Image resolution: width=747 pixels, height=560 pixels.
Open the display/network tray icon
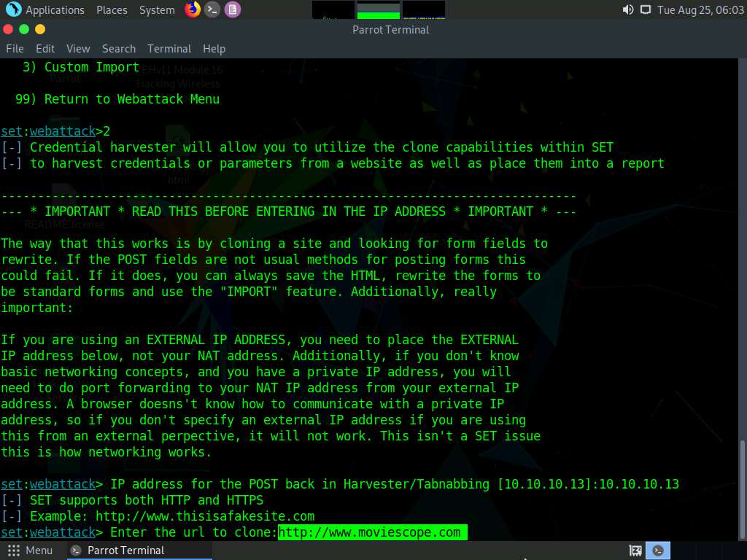[645, 9]
